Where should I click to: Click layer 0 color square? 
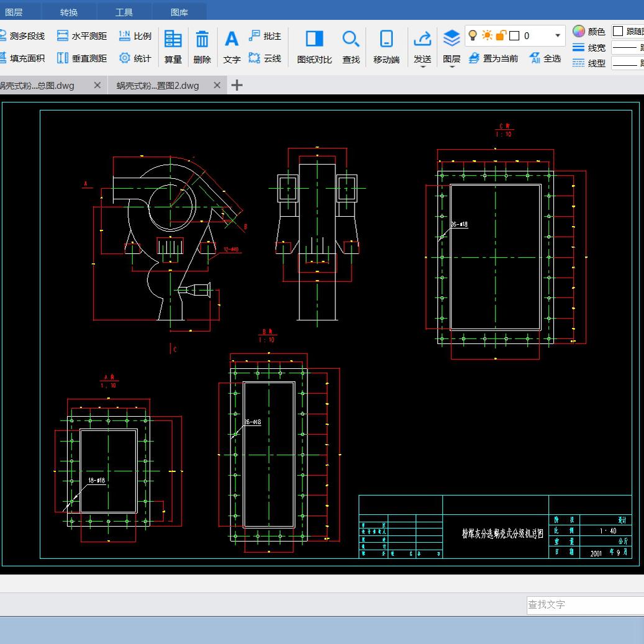click(514, 36)
